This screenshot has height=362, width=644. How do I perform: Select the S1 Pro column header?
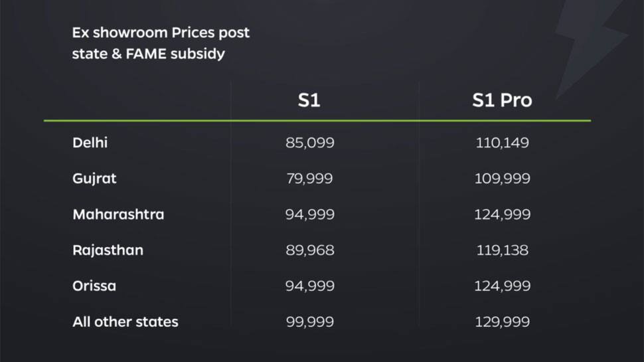tap(502, 100)
